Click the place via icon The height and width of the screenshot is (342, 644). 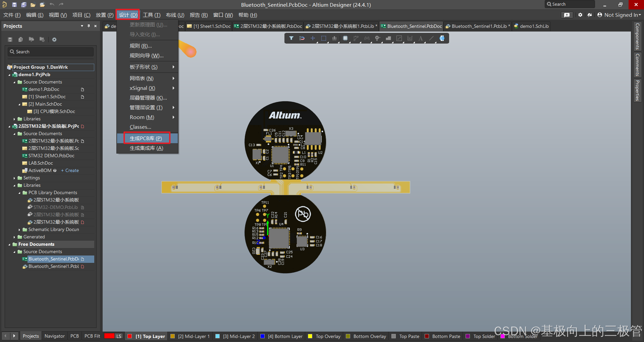[x=377, y=38]
